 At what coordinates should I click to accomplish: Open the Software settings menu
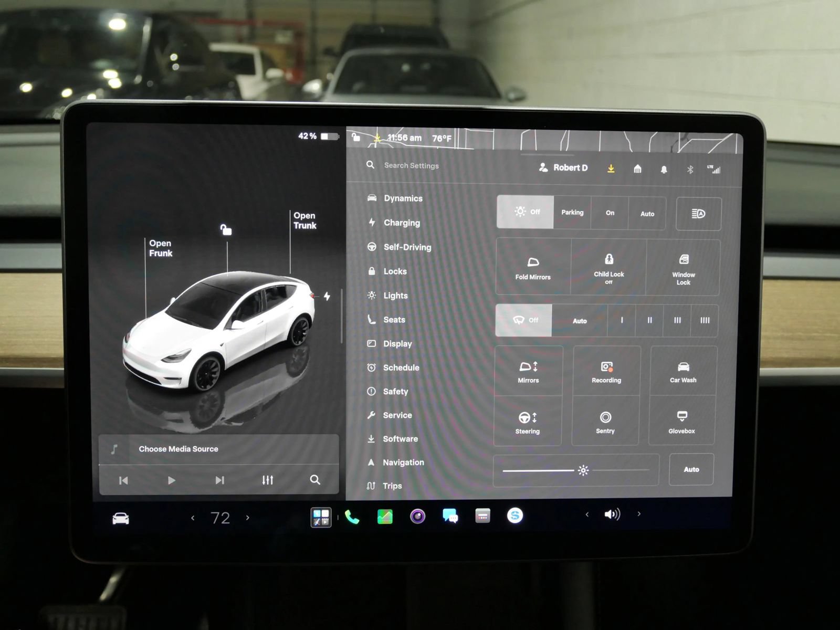point(392,439)
